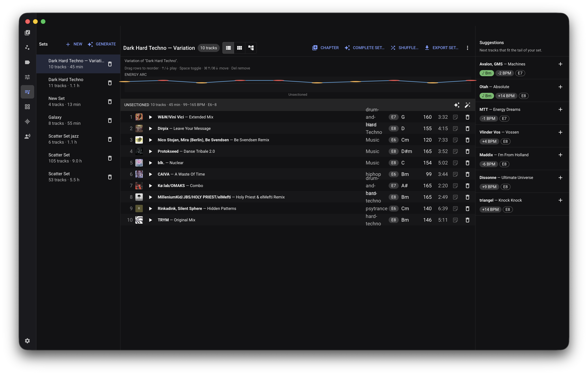Play W&W/Vini Vici Extended Mix
The height and width of the screenshot is (375, 588).
tap(151, 117)
